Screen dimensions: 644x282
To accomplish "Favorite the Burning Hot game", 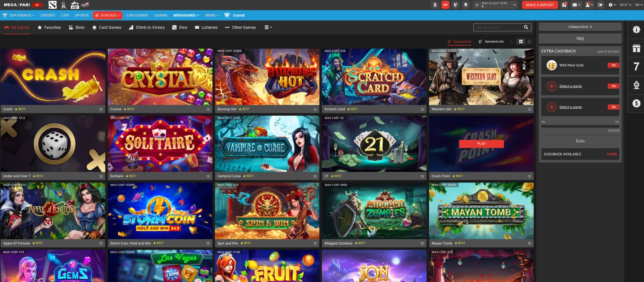I will click(x=315, y=109).
